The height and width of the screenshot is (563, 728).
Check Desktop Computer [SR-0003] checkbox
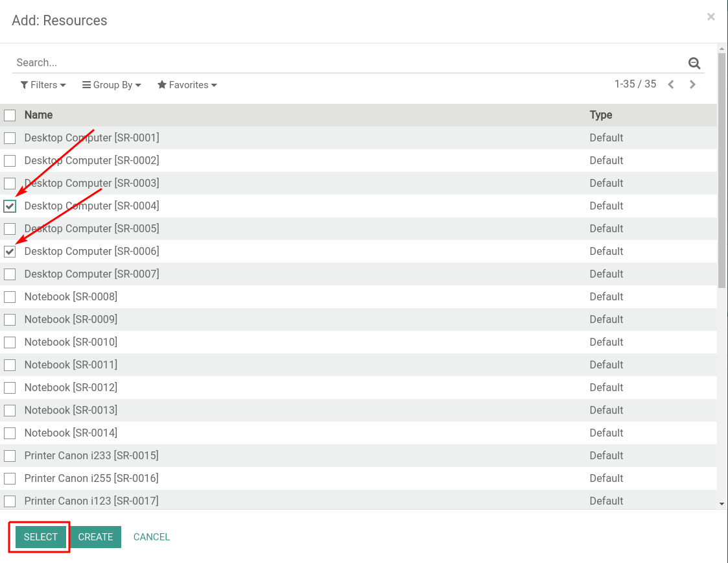(x=10, y=184)
